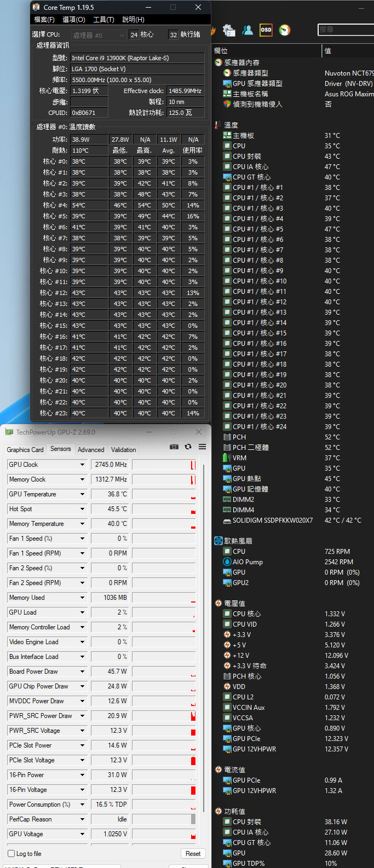Open the GPU Temperature sensor dropdown

pyautogui.click(x=83, y=494)
